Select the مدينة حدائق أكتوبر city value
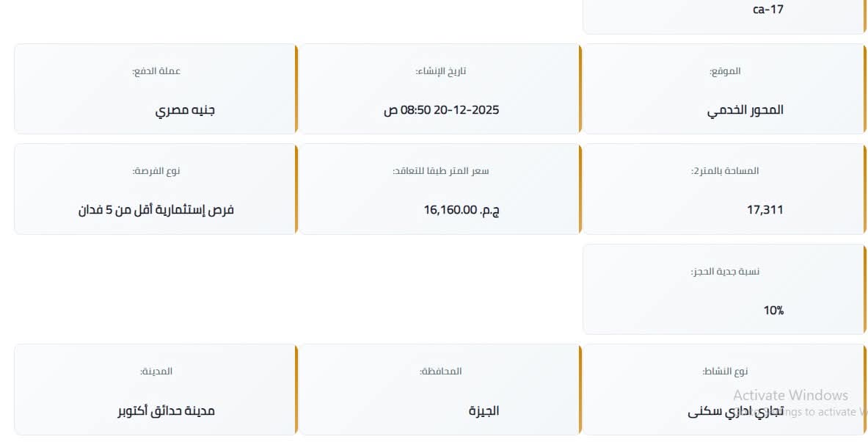 (x=167, y=411)
